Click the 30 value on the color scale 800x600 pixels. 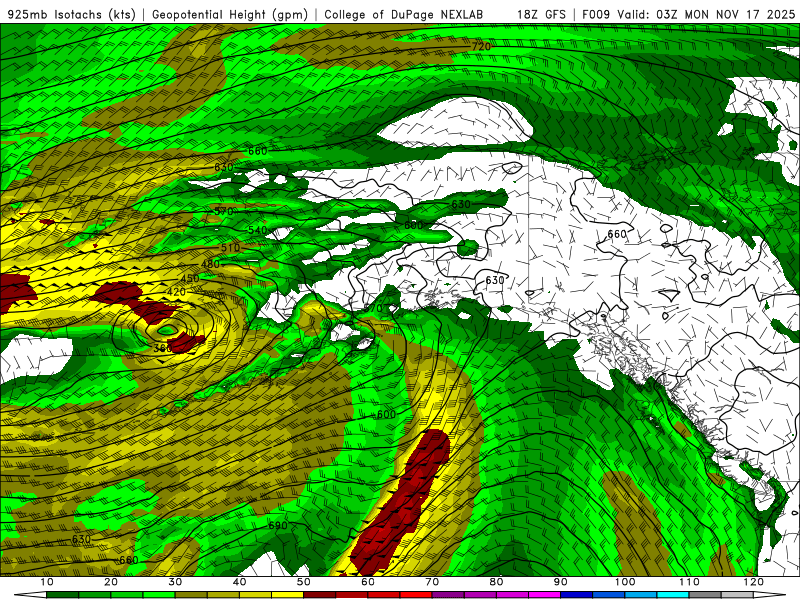tap(175, 582)
